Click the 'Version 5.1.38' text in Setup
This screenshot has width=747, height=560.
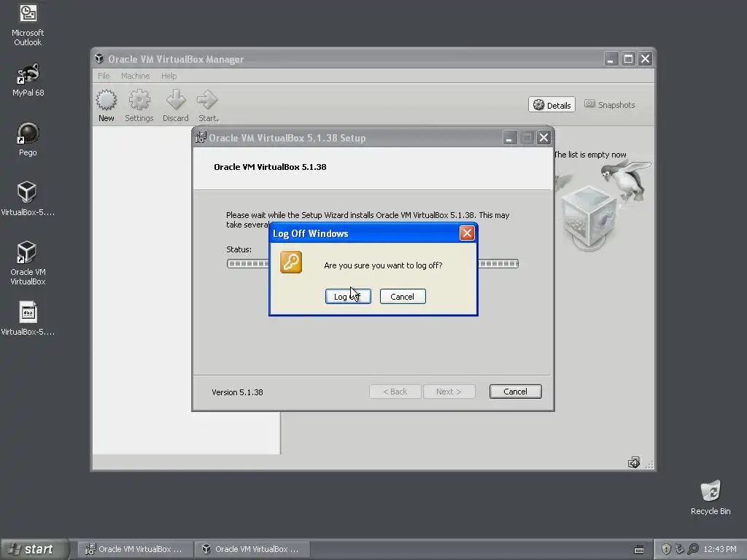pos(237,392)
